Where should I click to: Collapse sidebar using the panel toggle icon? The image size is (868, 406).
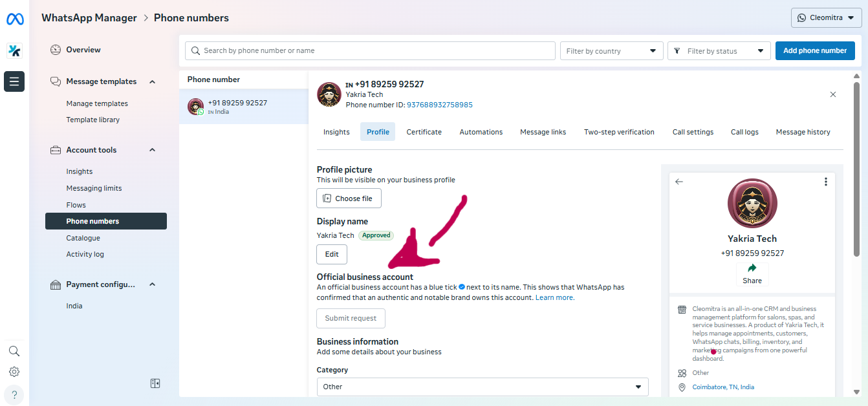point(155,383)
